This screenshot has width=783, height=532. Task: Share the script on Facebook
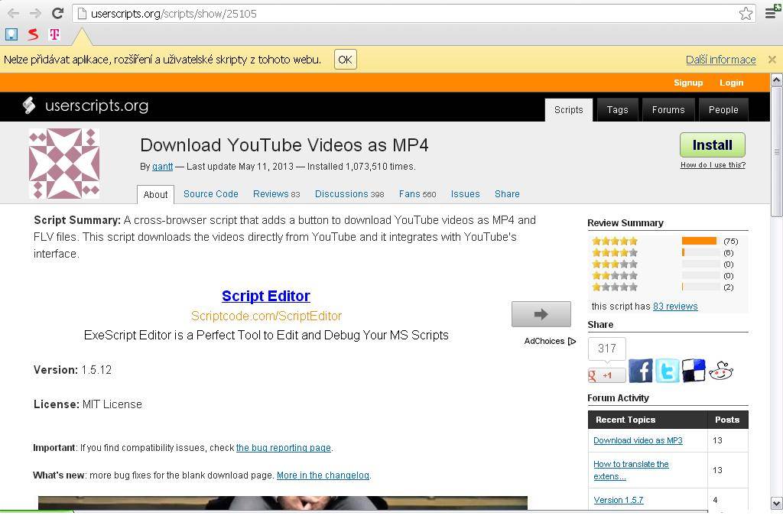pos(641,371)
